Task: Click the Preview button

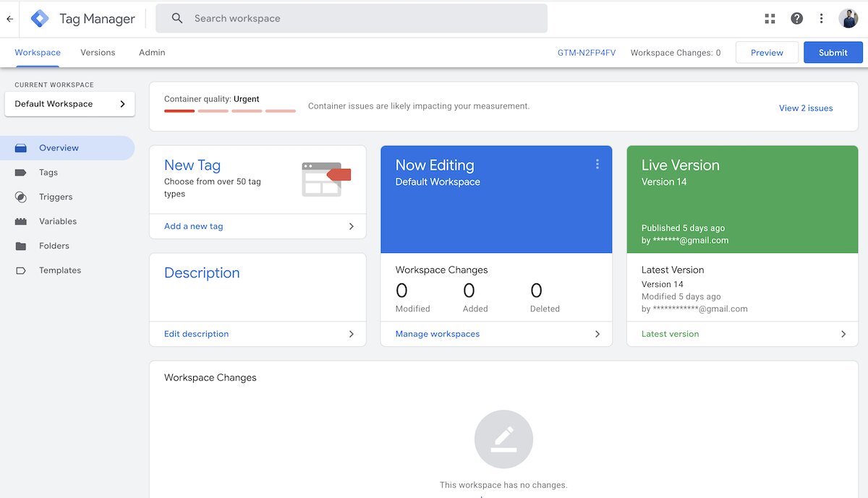Action: (x=767, y=53)
